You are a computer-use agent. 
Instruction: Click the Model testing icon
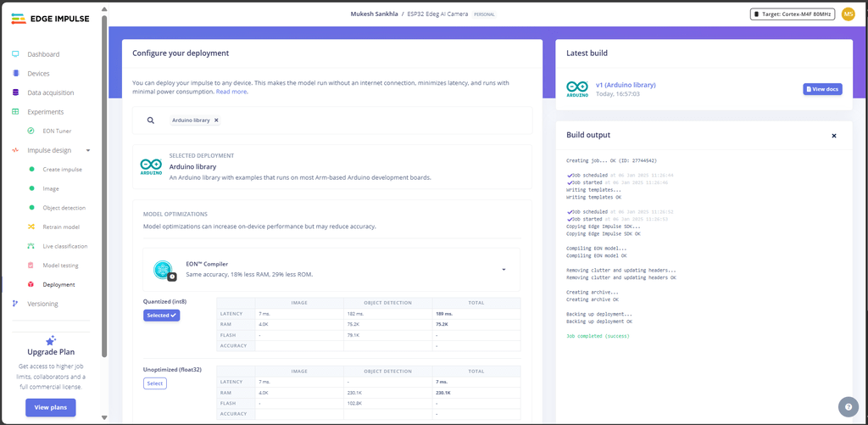[31, 266]
